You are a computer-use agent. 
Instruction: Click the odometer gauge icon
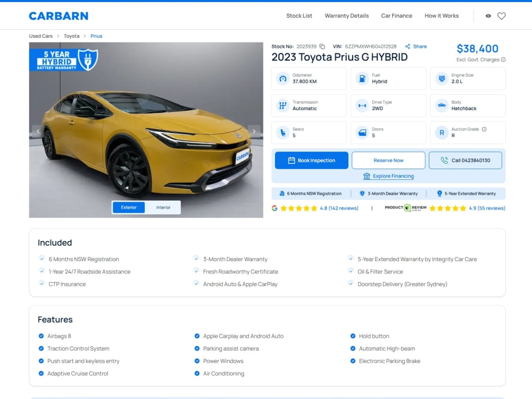click(x=282, y=79)
